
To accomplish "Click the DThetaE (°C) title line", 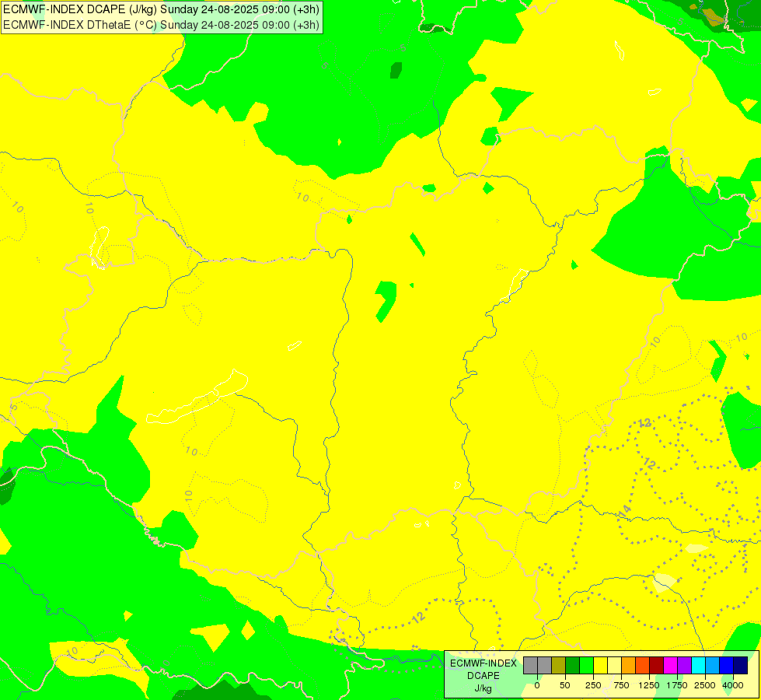I will click(x=161, y=25).
